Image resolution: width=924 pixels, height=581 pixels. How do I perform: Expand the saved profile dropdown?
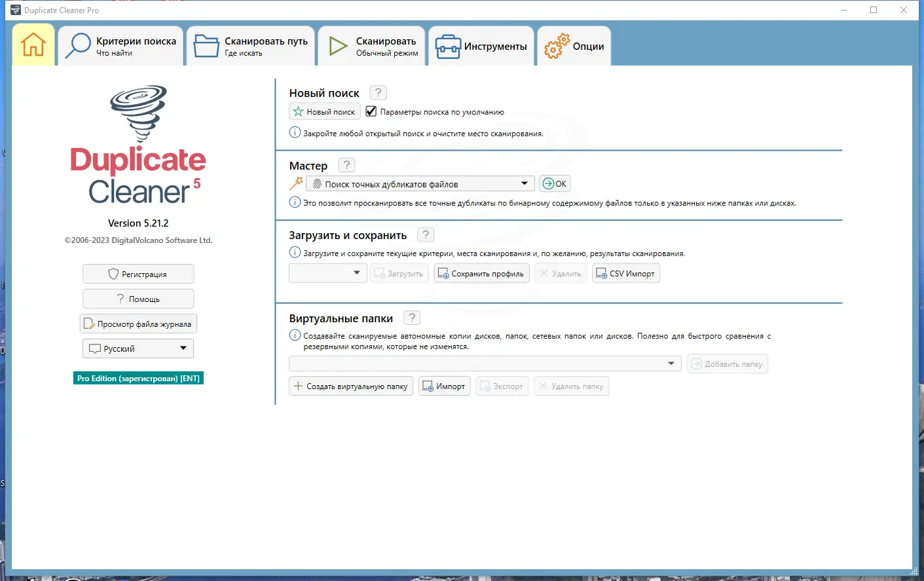[x=328, y=273]
